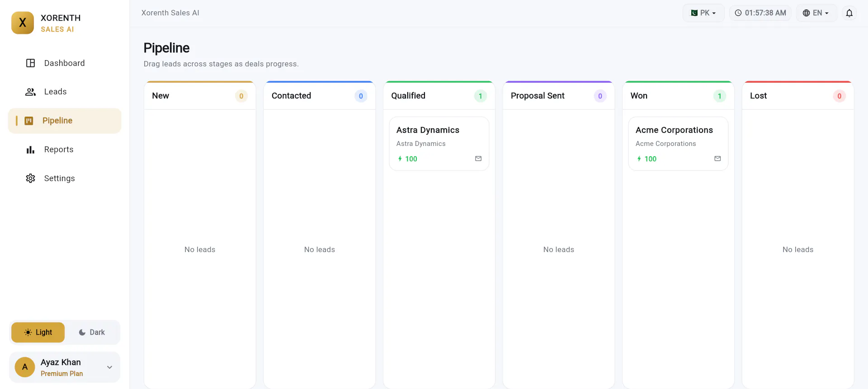The image size is (868, 389).
Task: Expand the Ayaz Khan account menu chevron
Action: coord(109,367)
